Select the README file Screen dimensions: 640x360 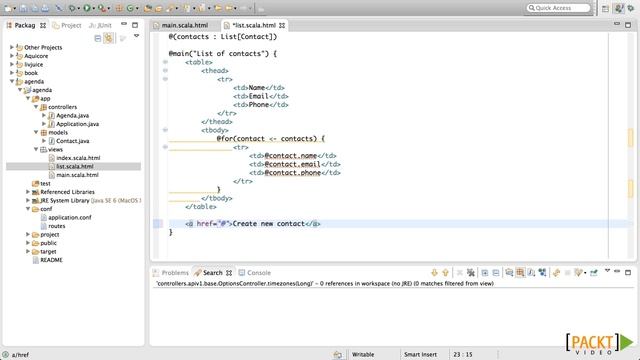(51, 260)
